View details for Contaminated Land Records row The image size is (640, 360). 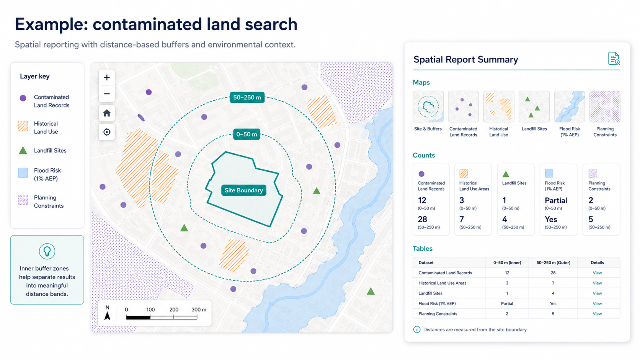(597, 273)
